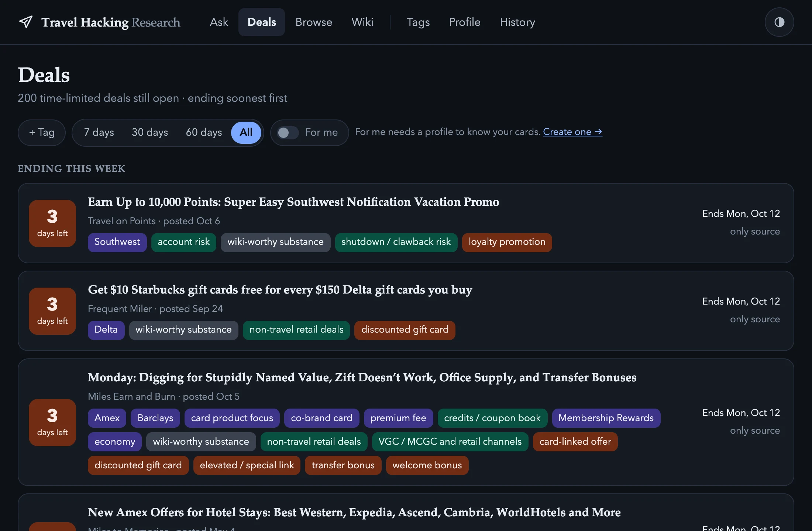Select the Amex tag
This screenshot has height=531, width=812.
click(x=107, y=418)
